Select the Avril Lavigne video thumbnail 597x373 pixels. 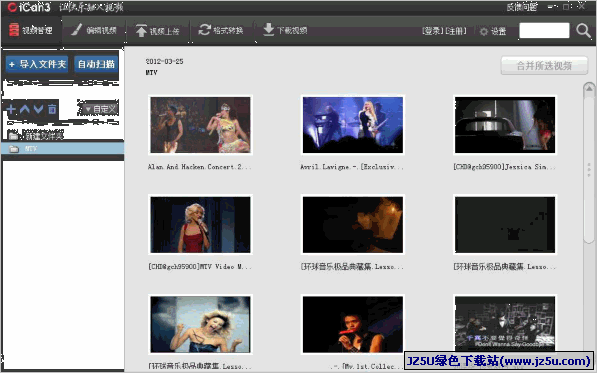point(353,125)
